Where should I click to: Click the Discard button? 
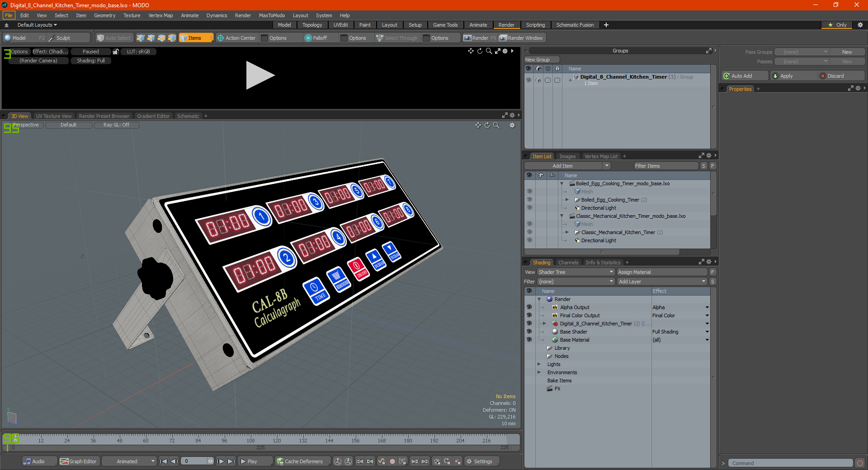coord(841,76)
